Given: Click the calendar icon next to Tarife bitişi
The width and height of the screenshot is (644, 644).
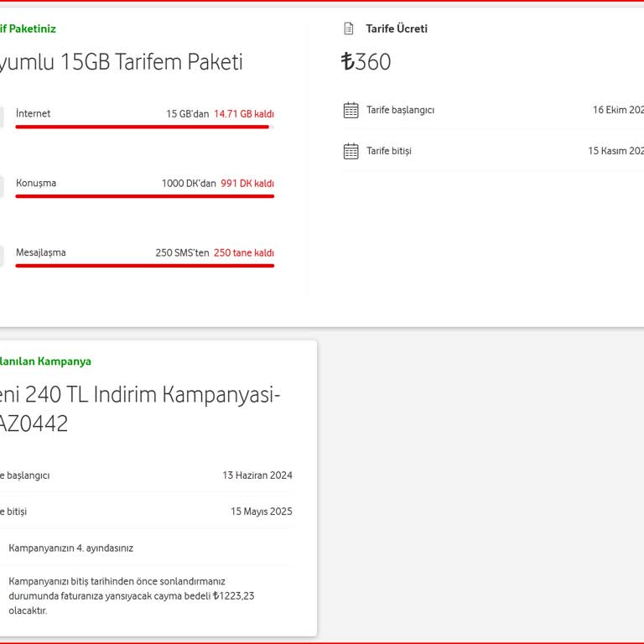Looking at the screenshot, I should click(x=351, y=151).
